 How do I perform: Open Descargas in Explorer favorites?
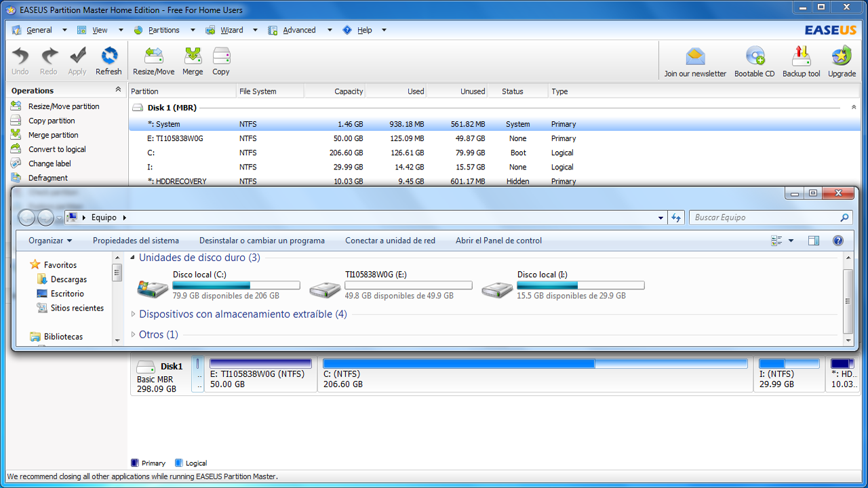[68, 279]
